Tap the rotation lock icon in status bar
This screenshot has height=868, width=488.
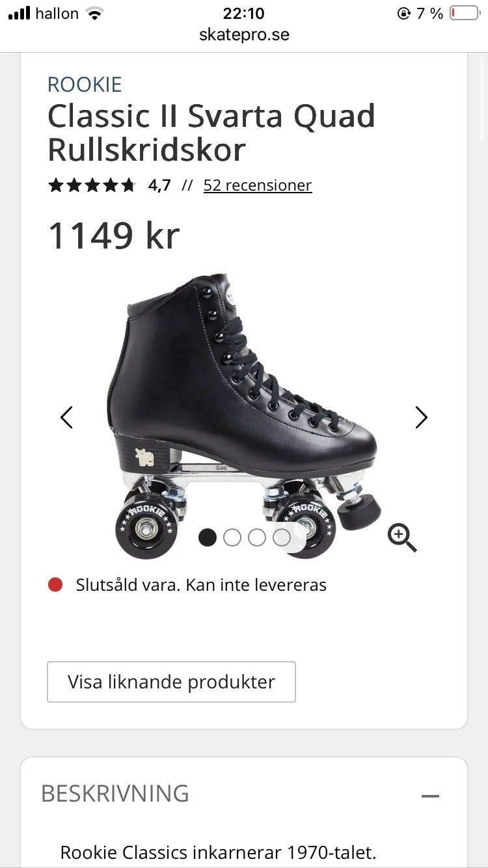click(x=403, y=13)
